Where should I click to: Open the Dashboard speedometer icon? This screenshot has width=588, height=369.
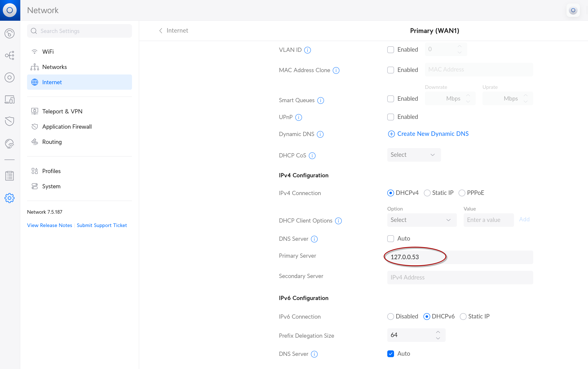10,33
